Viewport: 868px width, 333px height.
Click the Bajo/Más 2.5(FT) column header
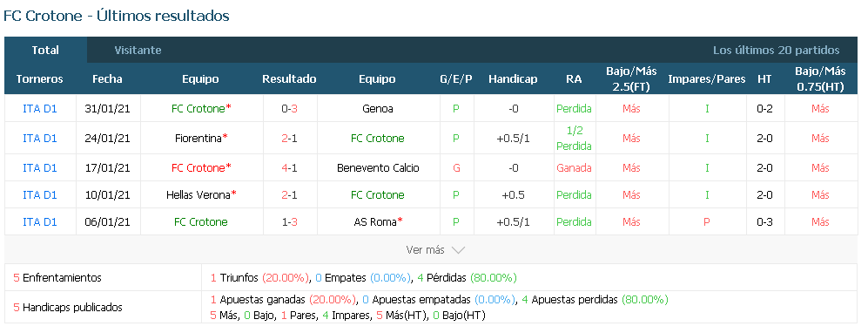tap(631, 78)
